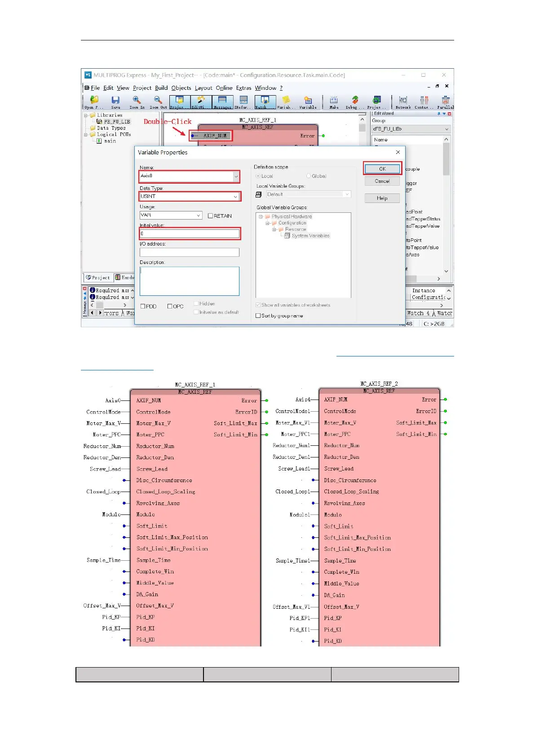The width and height of the screenshot is (535, 756).
Task: Collapse the Resource node in global groups
Action: click(274, 229)
